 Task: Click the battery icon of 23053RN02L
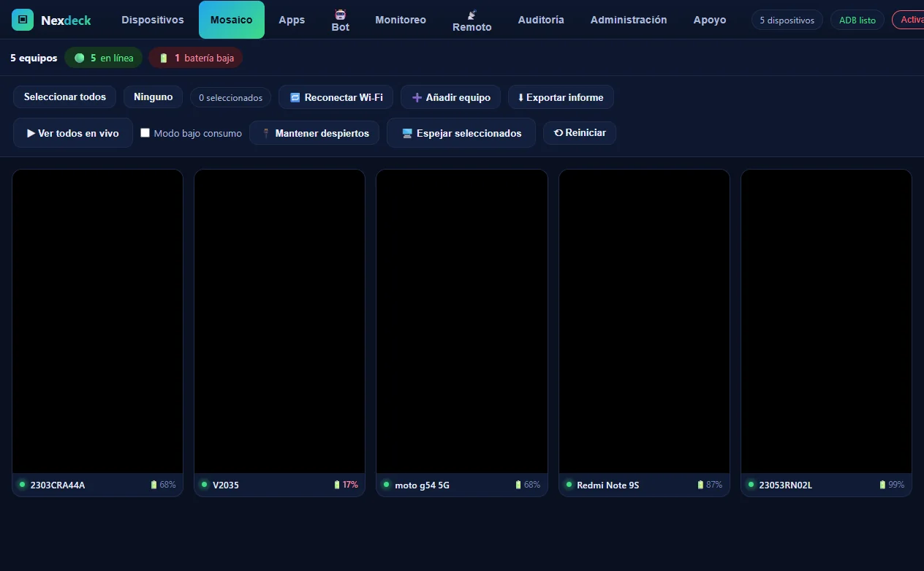tap(882, 485)
